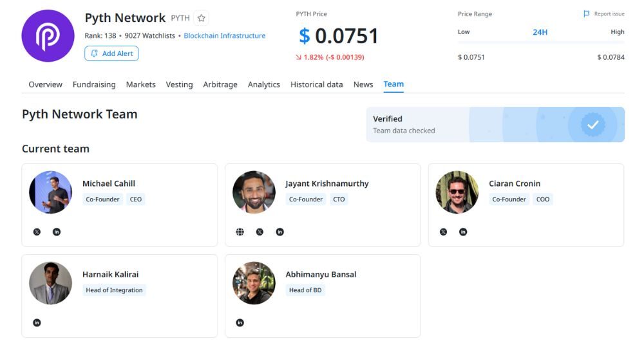Click the $ 0.0751 PYTH price value
644x352 pixels.
point(339,35)
